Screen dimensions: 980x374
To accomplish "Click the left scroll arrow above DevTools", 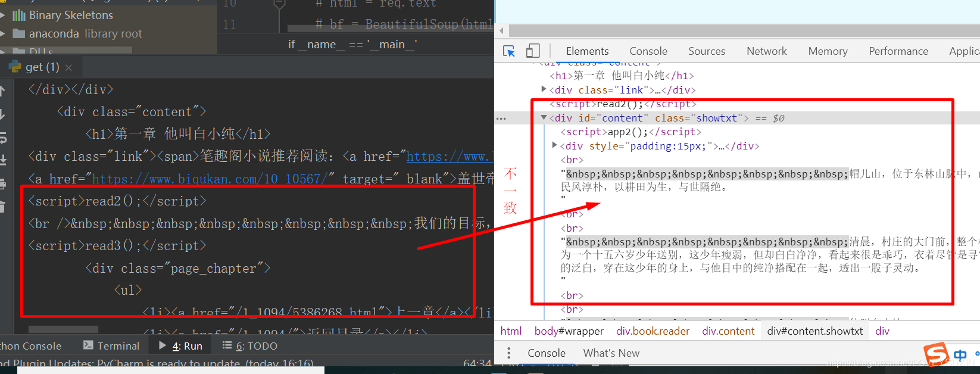I will [502, 30].
